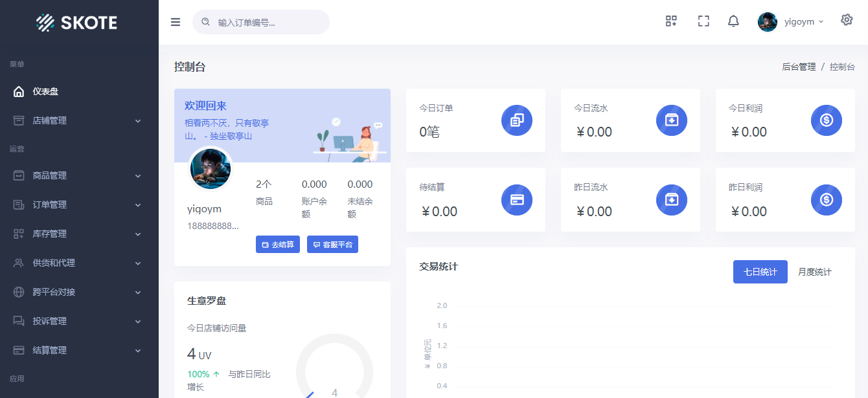The width and height of the screenshot is (868, 398).
Task: Click the order search input field
Action: [261, 21]
